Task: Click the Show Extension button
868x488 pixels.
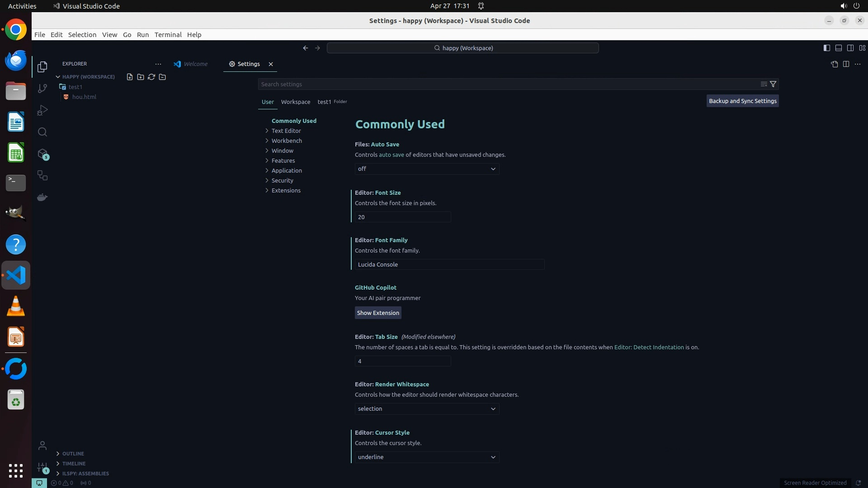Action: pos(378,313)
